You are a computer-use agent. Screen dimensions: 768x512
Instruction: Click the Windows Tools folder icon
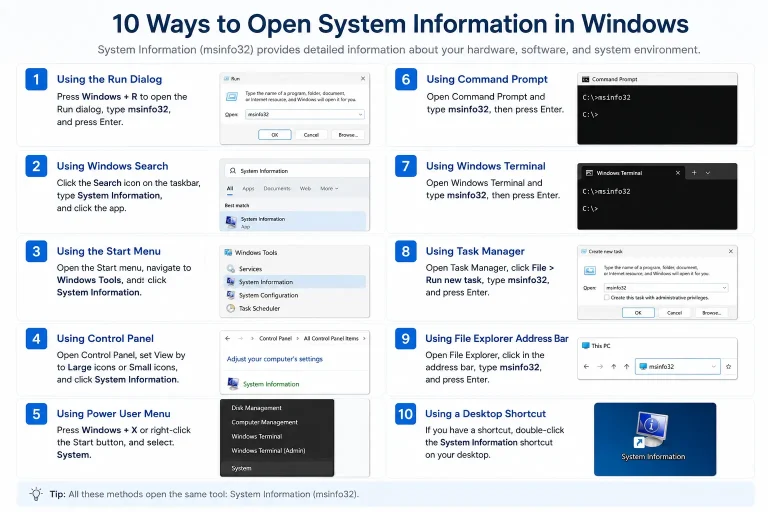[x=228, y=252]
